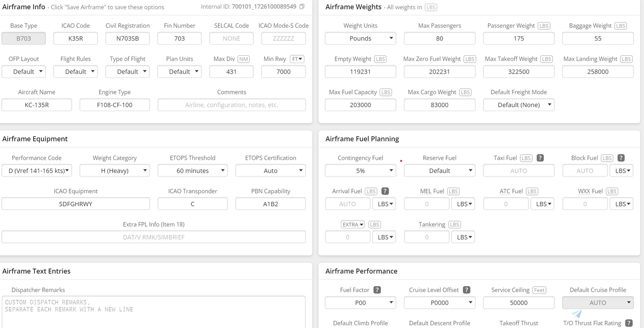Click the Block Fuel question mark icon
This screenshot has width=644, height=328.
(621, 158)
